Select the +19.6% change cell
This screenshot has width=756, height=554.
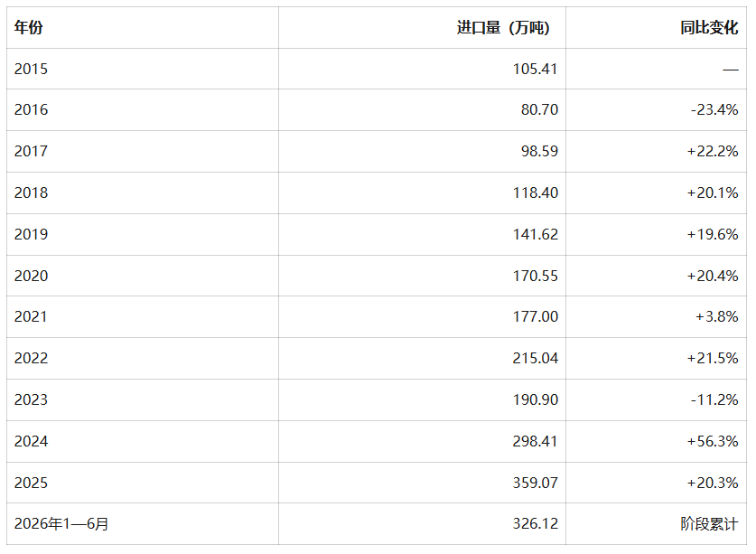coord(713,234)
